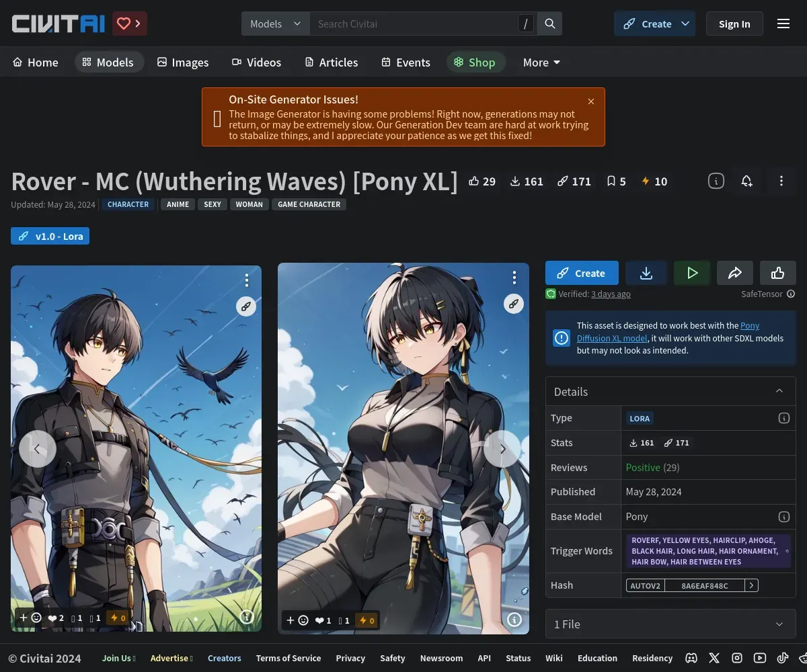807x672 pixels.
Task: Click the WOMAN tag
Action: click(249, 204)
